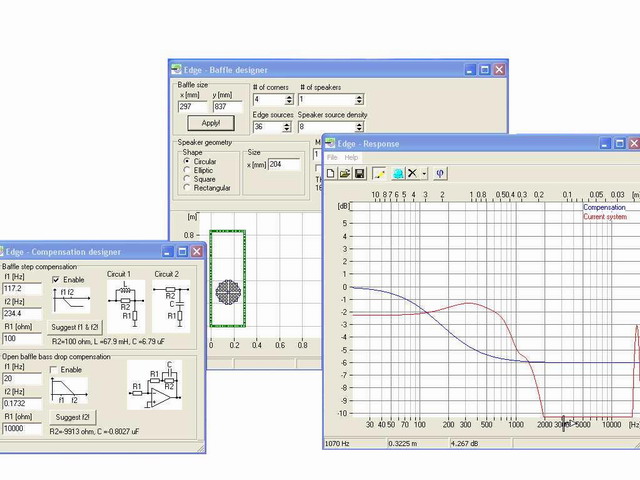Click the 'Compensation' legend label in the graph
Screen dimensions: 640x480
click(604, 207)
